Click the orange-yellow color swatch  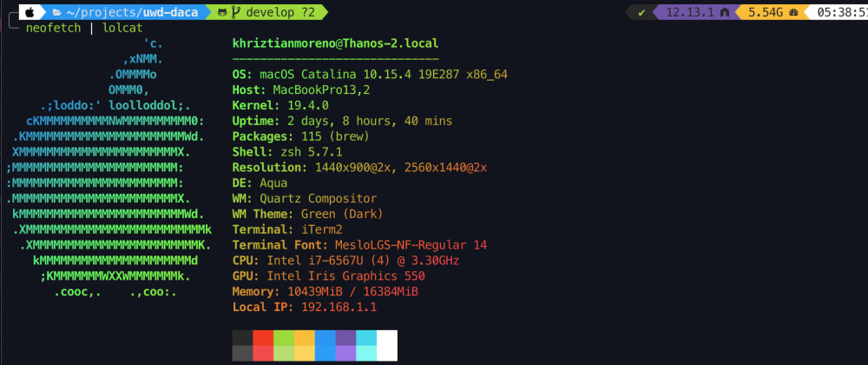(305, 338)
